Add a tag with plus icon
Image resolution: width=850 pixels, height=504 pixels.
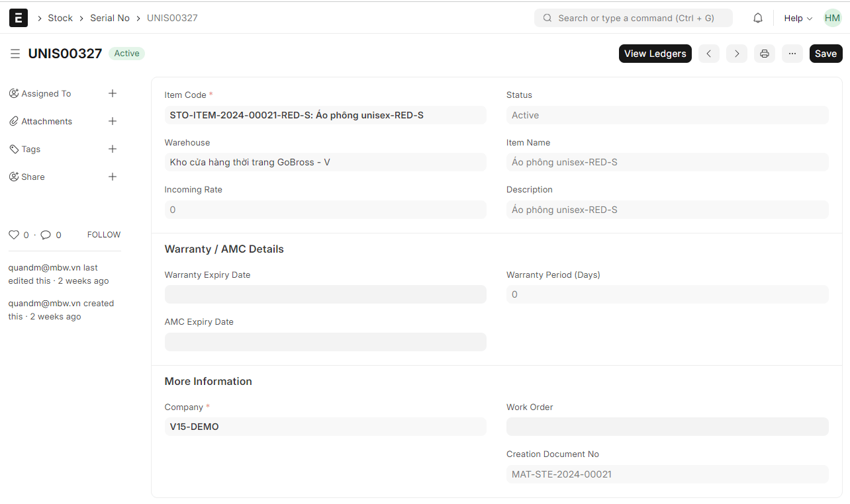click(113, 149)
